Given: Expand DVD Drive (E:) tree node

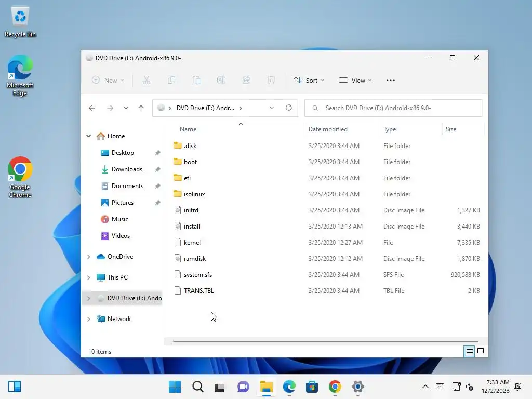Looking at the screenshot, I should tap(88, 298).
